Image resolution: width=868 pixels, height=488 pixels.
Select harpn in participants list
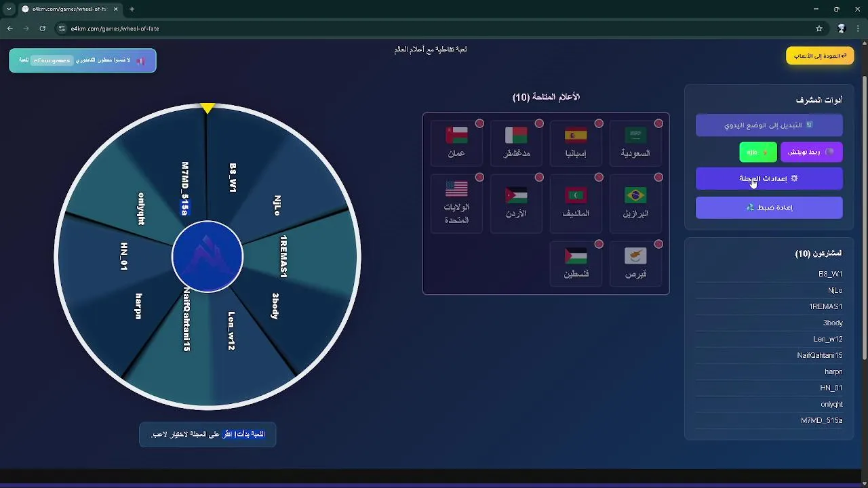point(769,371)
